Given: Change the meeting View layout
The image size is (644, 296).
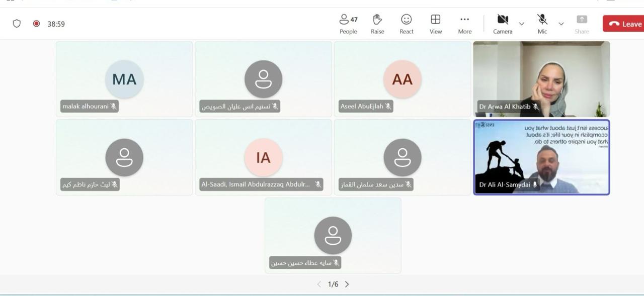Looking at the screenshot, I should coord(436,24).
